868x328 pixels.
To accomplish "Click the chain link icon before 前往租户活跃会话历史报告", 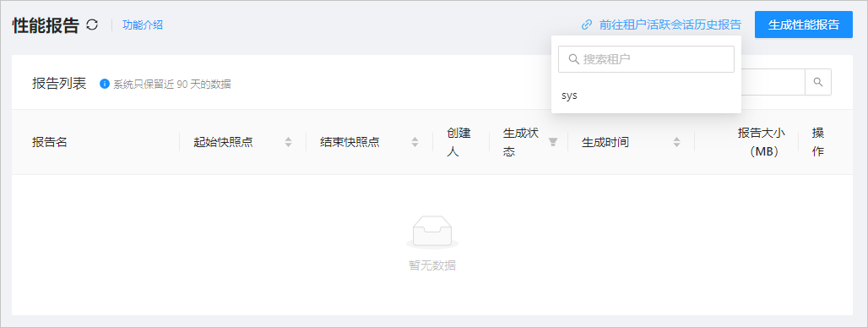I will coord(587,25).
